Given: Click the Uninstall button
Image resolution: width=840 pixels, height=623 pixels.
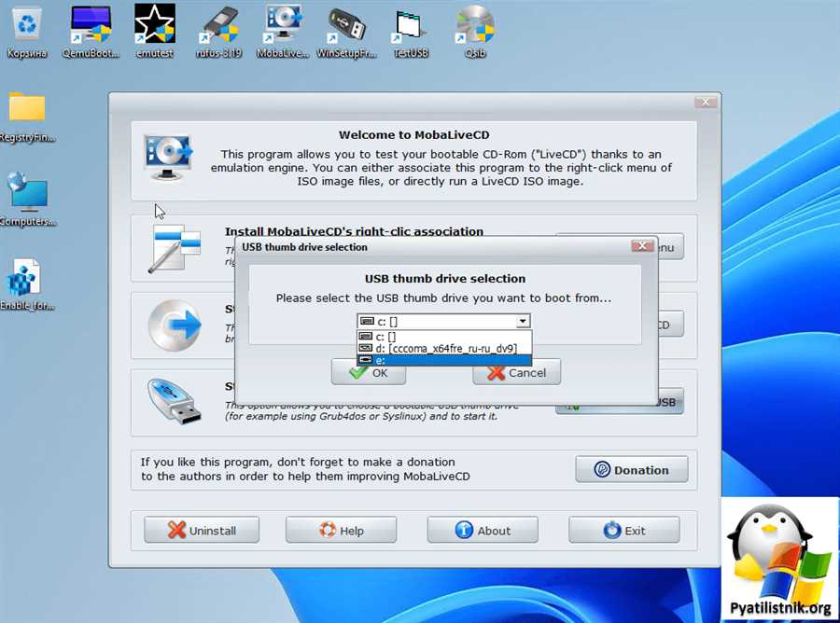Looking at the screenshot, I should [202, 531].
